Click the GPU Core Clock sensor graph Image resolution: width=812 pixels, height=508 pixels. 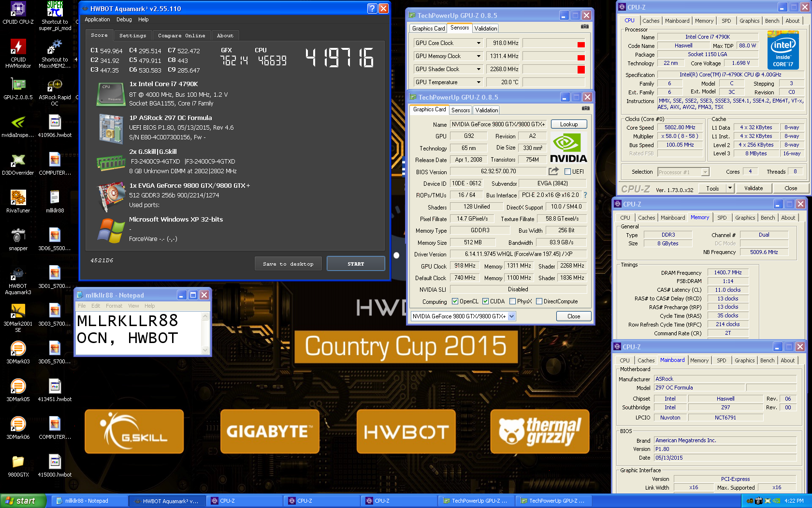(x=554, y=43)
